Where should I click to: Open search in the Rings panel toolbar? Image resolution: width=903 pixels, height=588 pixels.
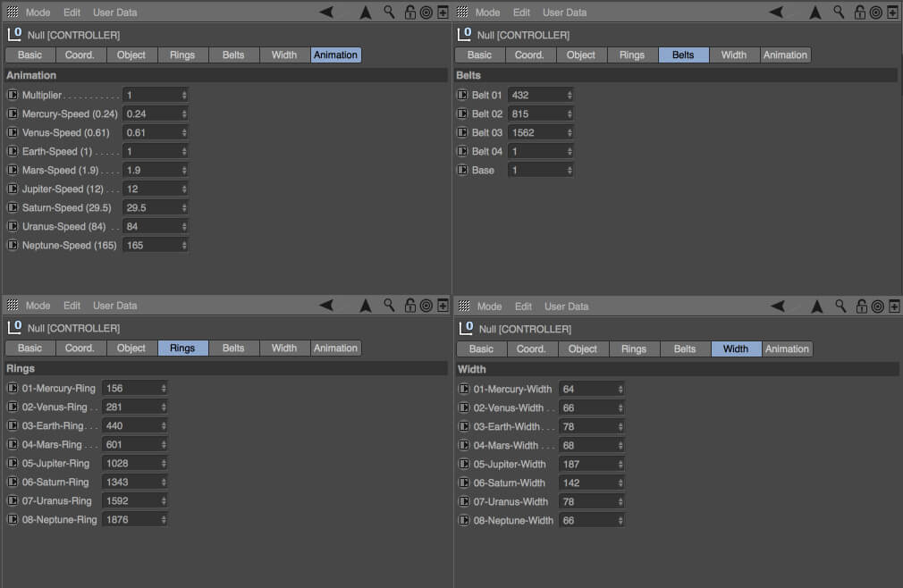point(389,306)
